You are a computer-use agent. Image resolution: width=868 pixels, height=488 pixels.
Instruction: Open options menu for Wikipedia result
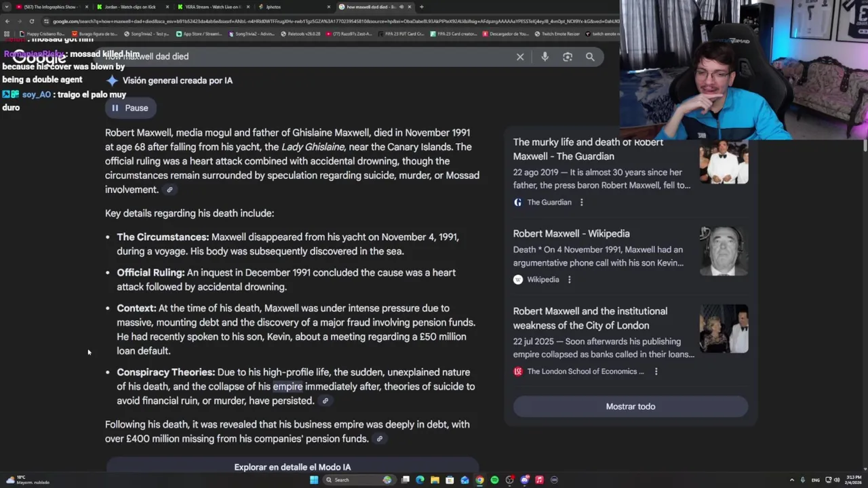(569, 279)
